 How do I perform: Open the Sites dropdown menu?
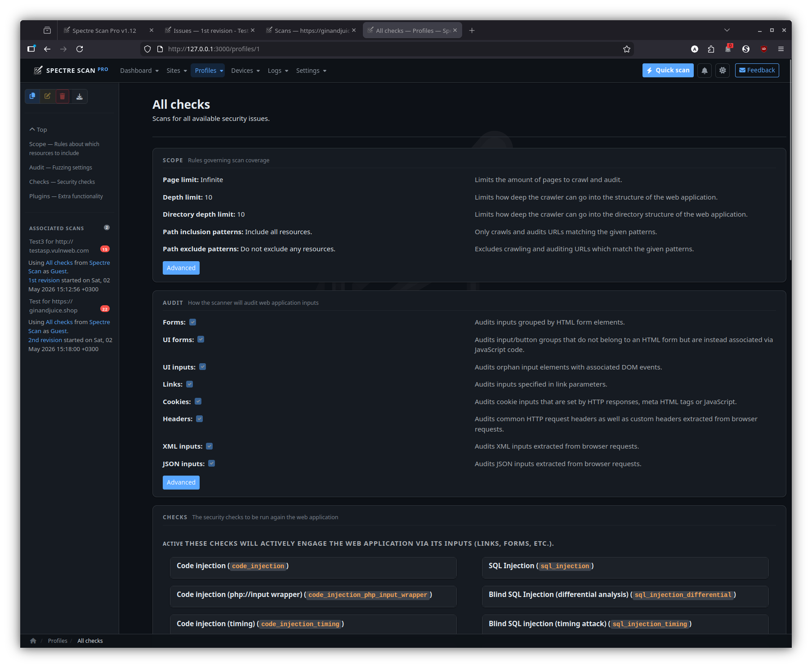click(x=177, y=71)
